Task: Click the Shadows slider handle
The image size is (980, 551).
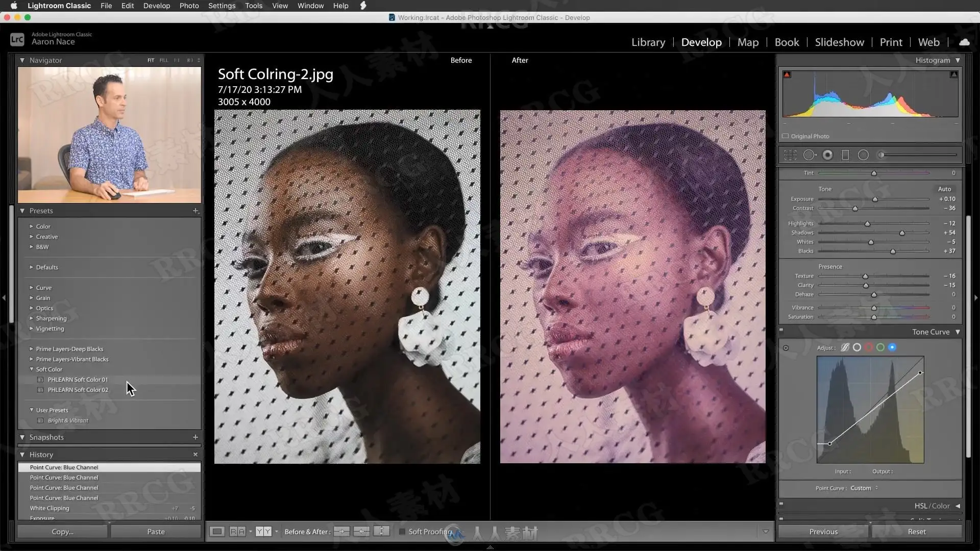Action: [x=902, y=233]
